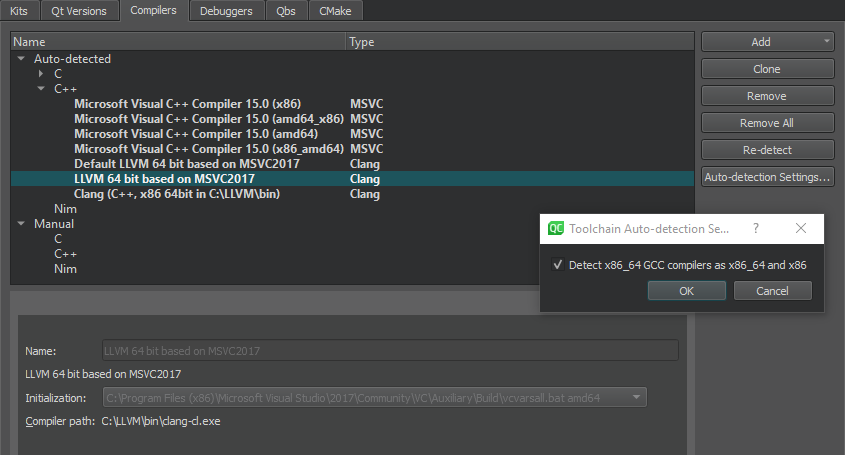Collapse the Manual tree group
The height and width of the screenshot is (455, 845).
[x=21, y=224]
